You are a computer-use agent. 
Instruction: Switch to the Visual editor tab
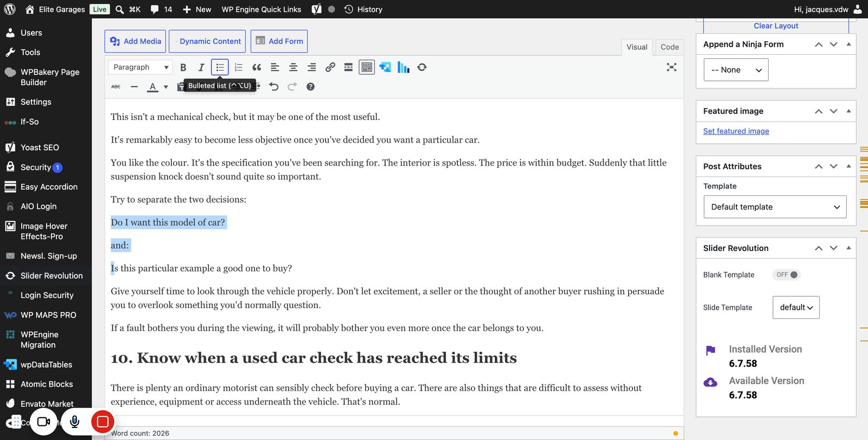[637, 47]
